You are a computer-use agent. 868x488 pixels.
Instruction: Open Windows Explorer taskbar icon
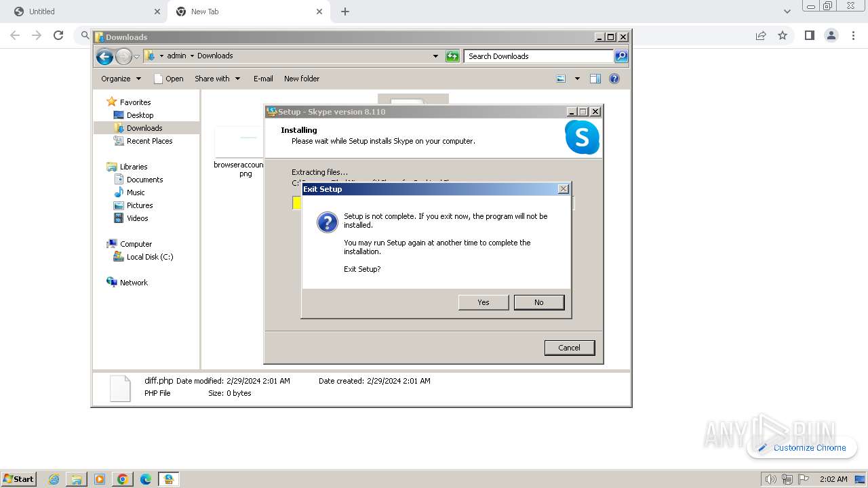77,479
